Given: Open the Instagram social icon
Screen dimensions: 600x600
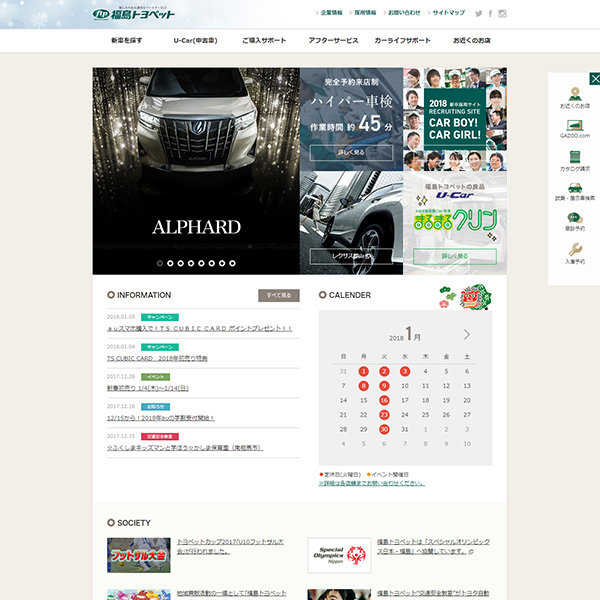Looking at the screenshot, I should coord(502,14).
